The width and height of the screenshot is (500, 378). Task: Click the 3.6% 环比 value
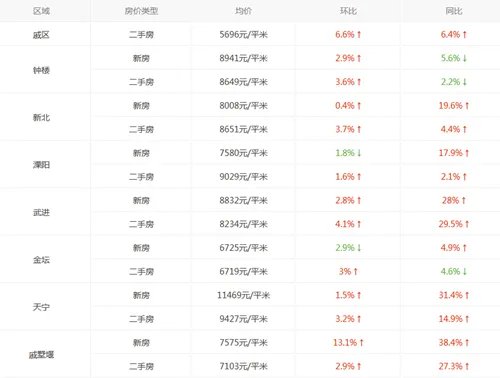click(x=348, y=82)
